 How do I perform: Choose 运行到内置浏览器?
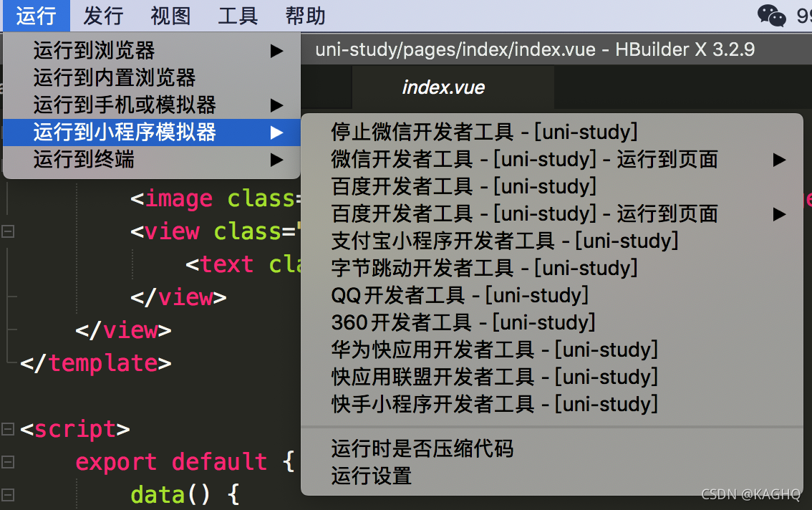[152, 78]
